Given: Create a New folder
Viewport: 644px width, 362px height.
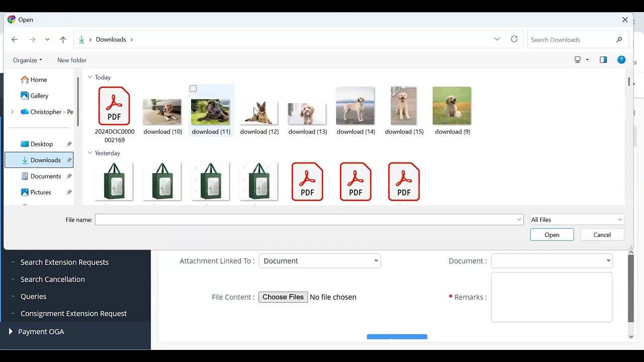Looking at the screenshot, I should pos(72,60).
